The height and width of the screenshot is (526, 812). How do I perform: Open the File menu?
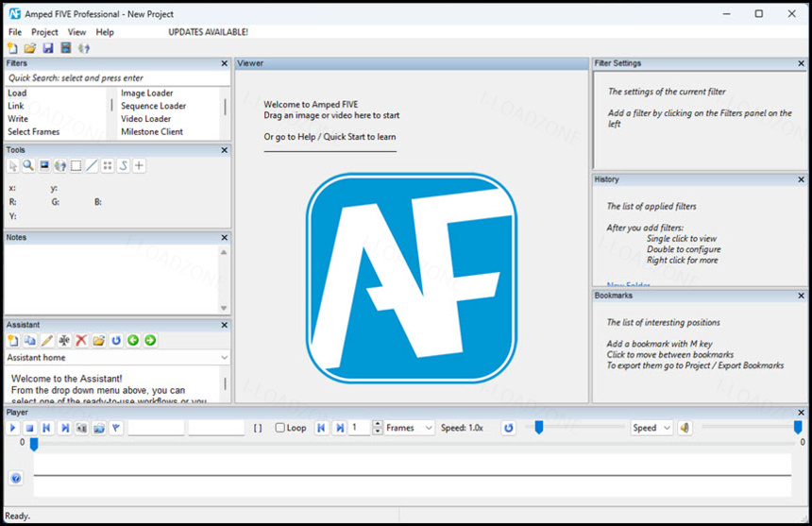tap(15, 32)
